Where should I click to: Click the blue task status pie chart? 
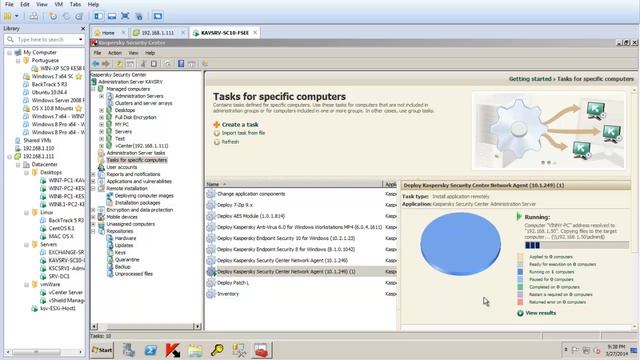click(x=460, y=244)
